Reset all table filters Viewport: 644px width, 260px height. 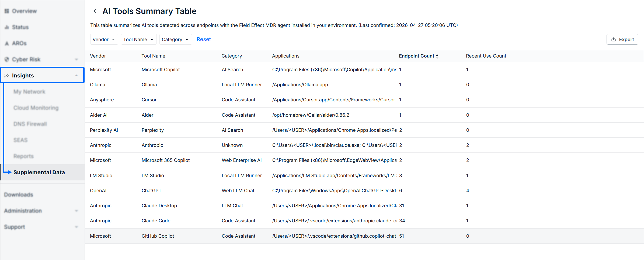[204, 39]
